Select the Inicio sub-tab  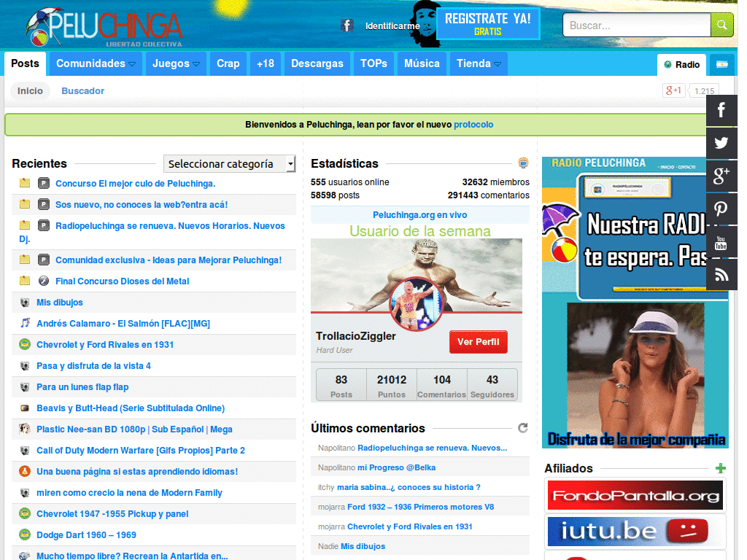pyautogui.click(x=30, y=91)
